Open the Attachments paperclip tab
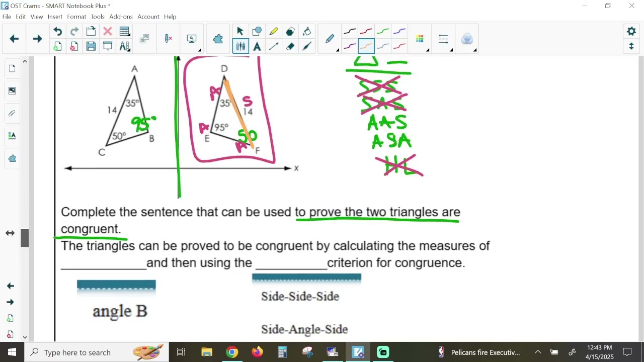The image size is (644, 362). (12, 113)
